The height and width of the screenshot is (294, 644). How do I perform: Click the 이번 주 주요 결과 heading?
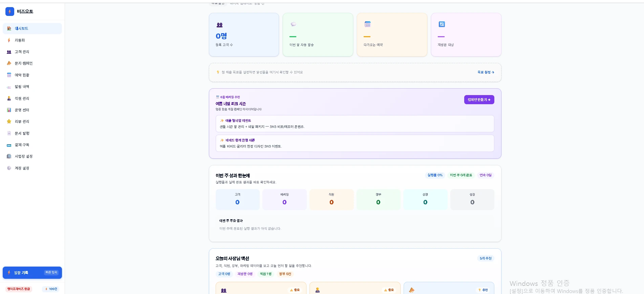231,221
